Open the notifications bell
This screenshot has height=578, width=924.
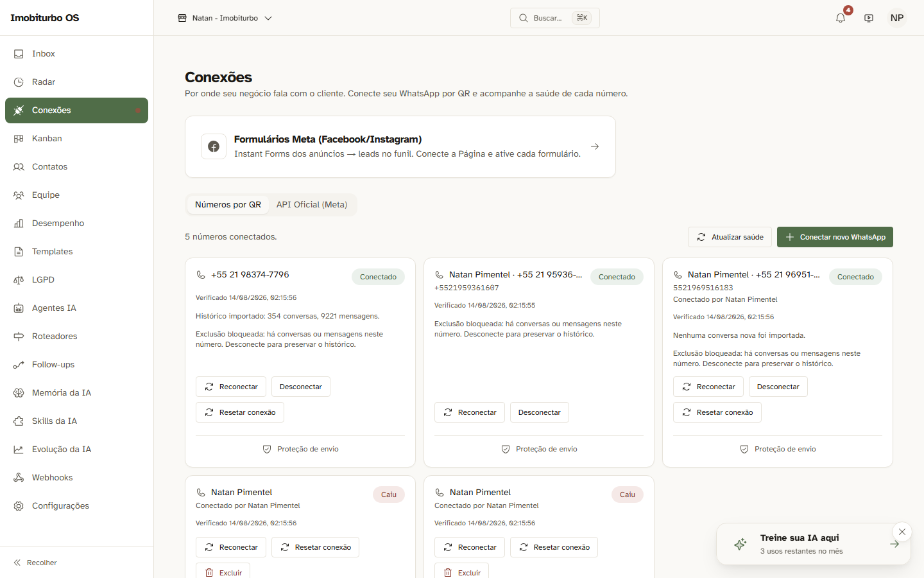point(841,18)
